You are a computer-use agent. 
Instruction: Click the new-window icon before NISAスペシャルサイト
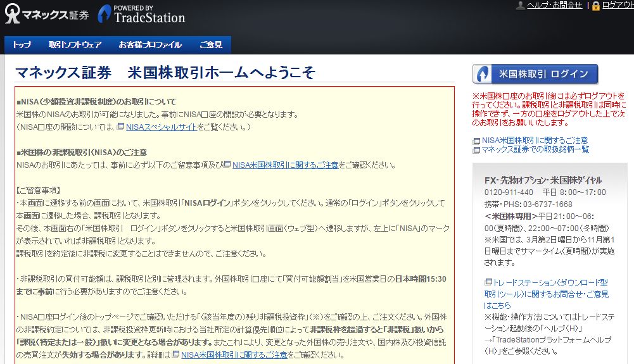[120, 127]
